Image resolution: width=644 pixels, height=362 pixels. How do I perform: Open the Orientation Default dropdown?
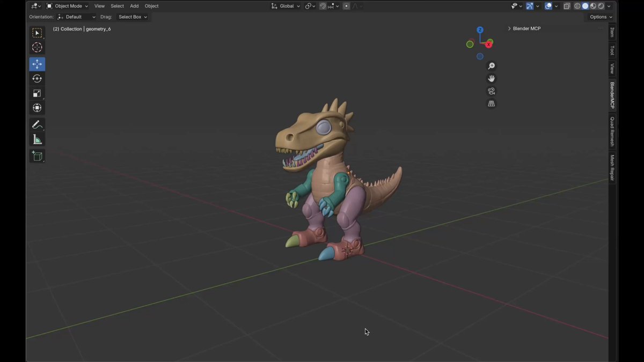pos(76,17)
